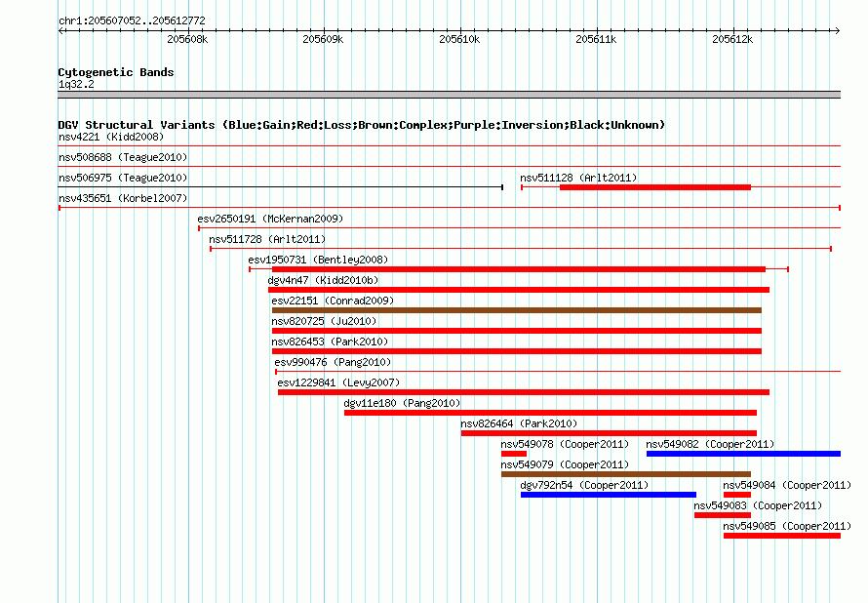This screenshot has width=868, height=603.
Task: Click the esv1229841 (Levy2007) label
Action: click(338, 382)
